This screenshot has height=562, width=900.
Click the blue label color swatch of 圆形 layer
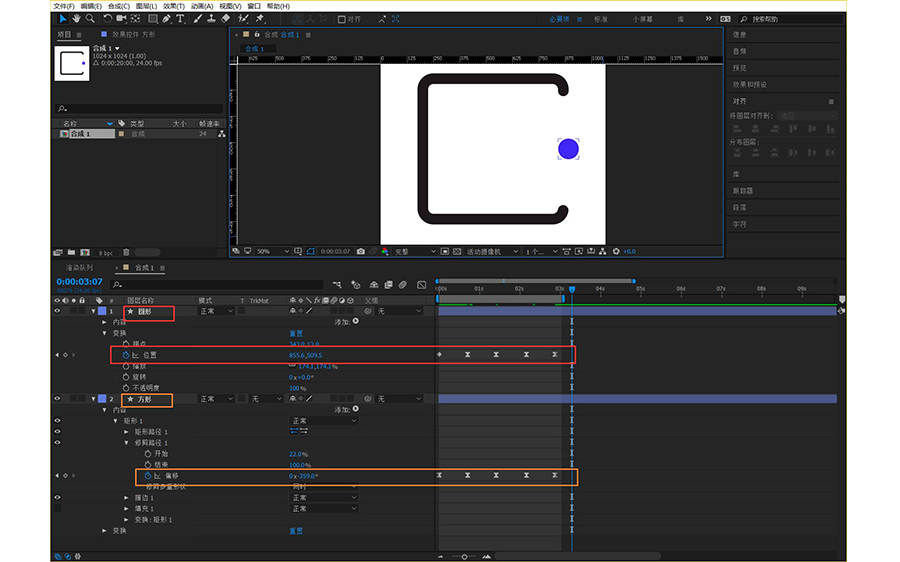(101, 312)
